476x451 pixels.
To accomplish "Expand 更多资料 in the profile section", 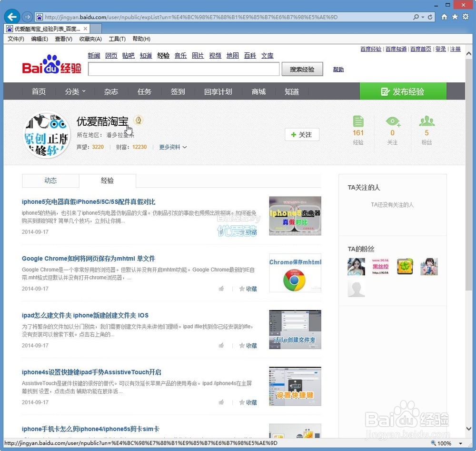I will (169, 147).
